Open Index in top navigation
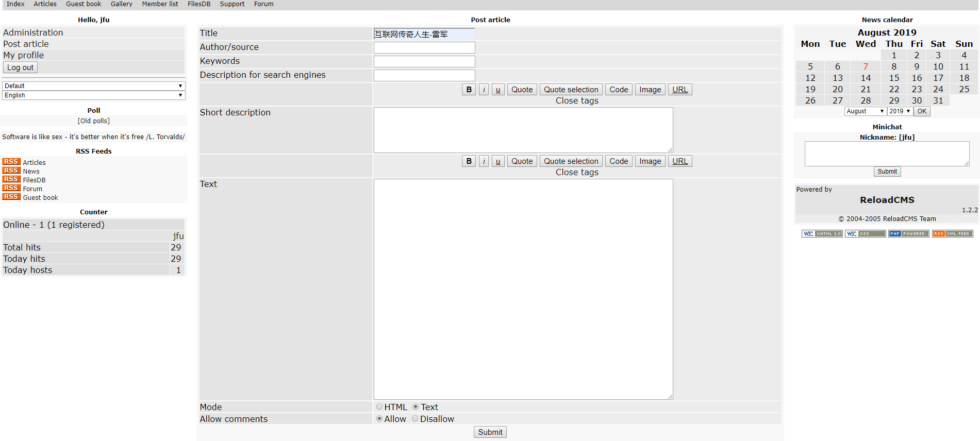980x441 pixels. pos(15,4)
